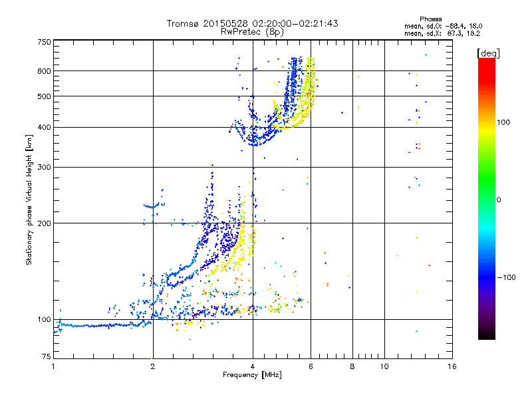The image size is (532, 399).
Task: Click the y-axis '100' tick label
Action: coord(44,320)
